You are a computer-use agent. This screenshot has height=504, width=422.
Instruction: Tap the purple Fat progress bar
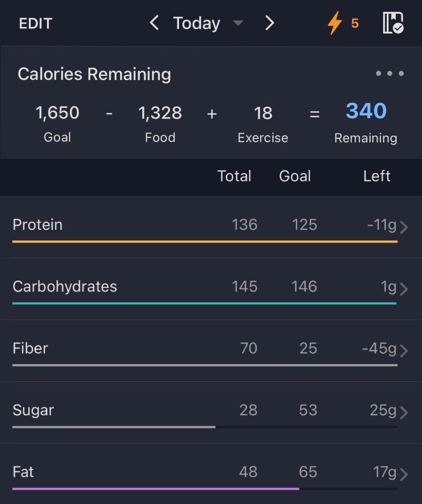click(156, 489)
